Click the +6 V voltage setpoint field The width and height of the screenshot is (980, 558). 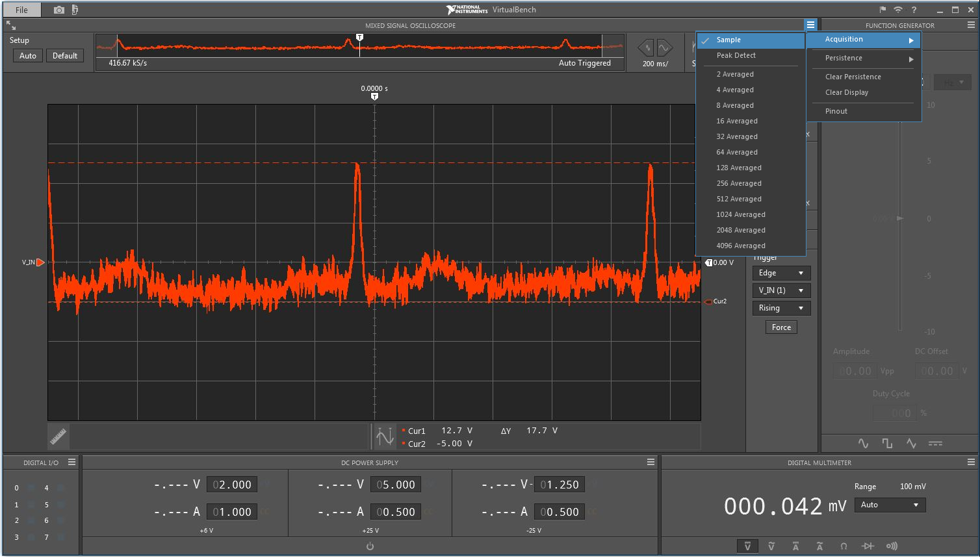[x=232, y=485]
